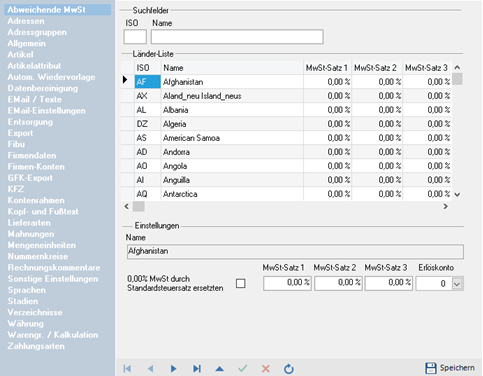This screenshot has width=483, height=376.
Task: Click the vertical scrollbar thumb
Action: tap(457, 79)
